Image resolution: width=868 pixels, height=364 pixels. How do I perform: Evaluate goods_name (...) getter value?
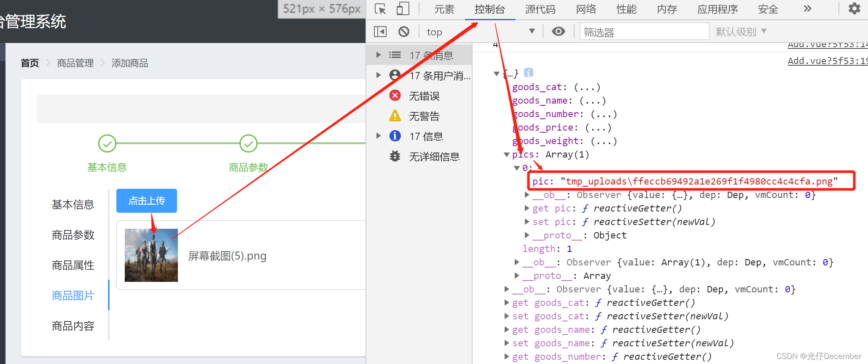coord(593,101)
